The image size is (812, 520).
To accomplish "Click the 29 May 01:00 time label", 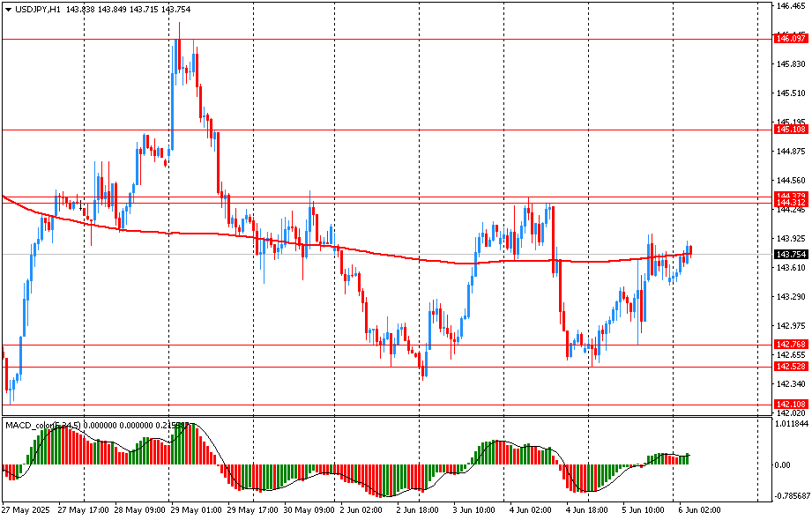I will tap(196, 510).
